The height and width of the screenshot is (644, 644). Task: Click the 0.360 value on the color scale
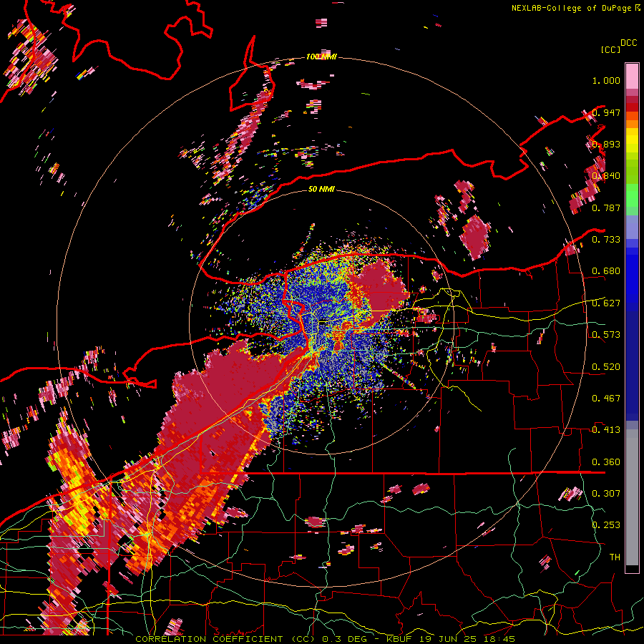606,462
